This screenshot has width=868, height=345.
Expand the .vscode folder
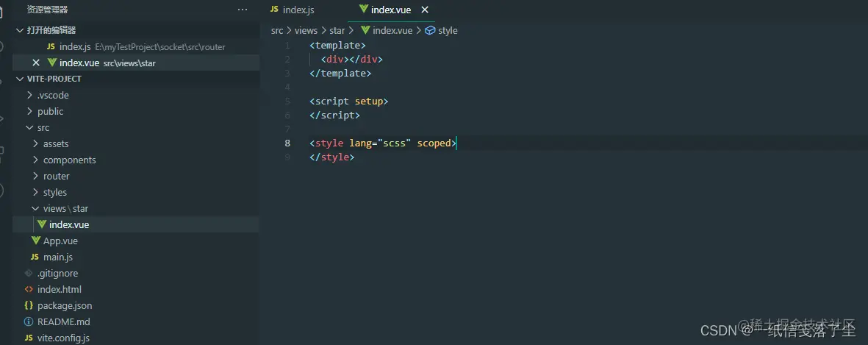pyautogui.click(x=29, y=95)
